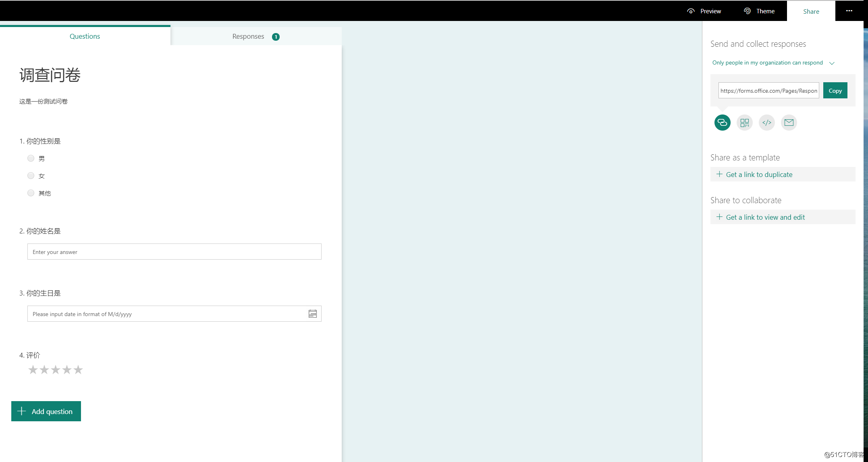Click the third rating star
The width and height of the screenshot is (868, 462).
(56, 370)
